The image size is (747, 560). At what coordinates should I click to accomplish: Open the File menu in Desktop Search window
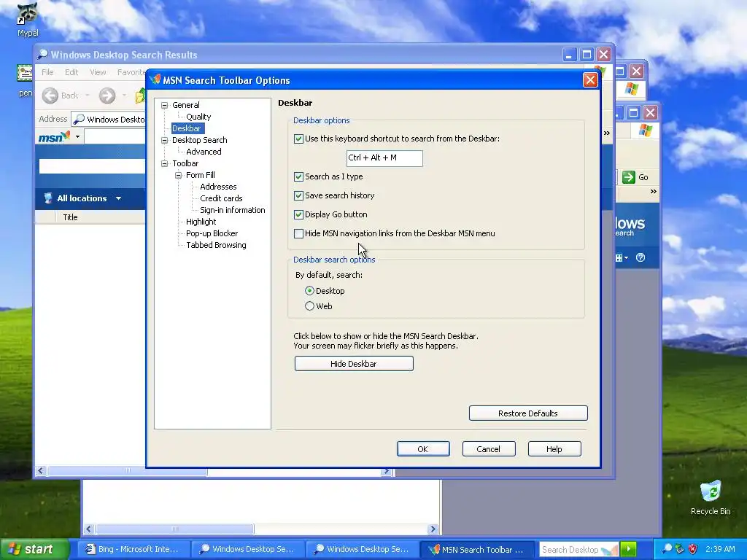pyautogui.click(x=47, y=72)
